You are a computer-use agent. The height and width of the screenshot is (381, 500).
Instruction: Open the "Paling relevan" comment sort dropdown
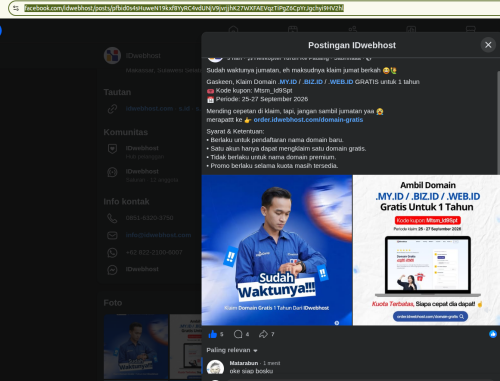(232, 350)
